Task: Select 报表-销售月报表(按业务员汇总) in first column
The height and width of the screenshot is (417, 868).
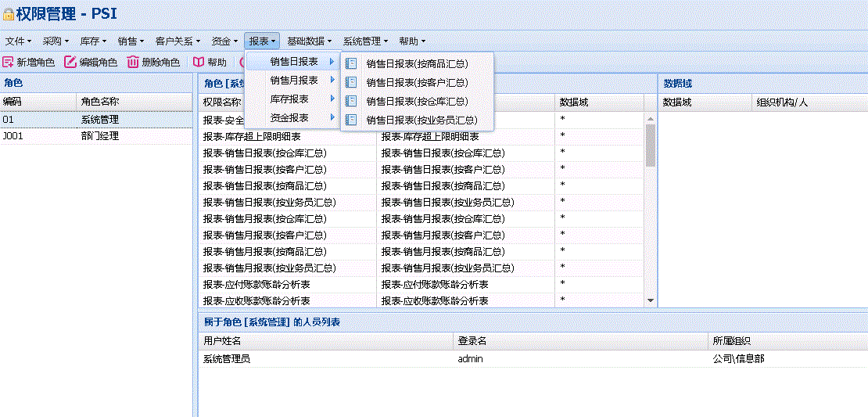Action: click(287, 268)
